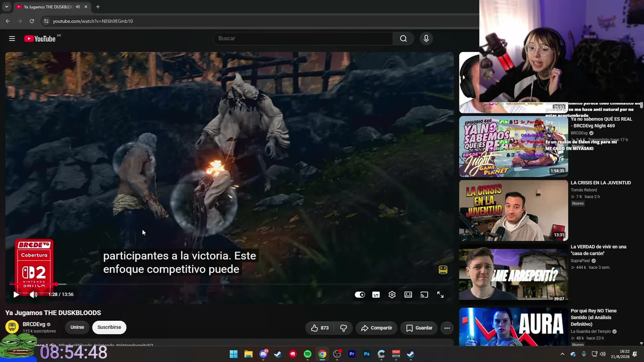View site information in address bar
This screenshot has width=644, height=362.
[x=46, y=21]
